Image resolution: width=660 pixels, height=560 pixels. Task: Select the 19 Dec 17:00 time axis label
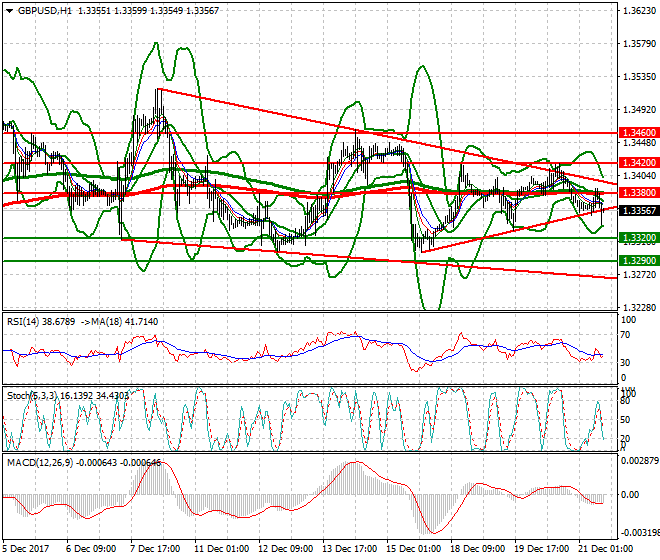coord(541,549)
